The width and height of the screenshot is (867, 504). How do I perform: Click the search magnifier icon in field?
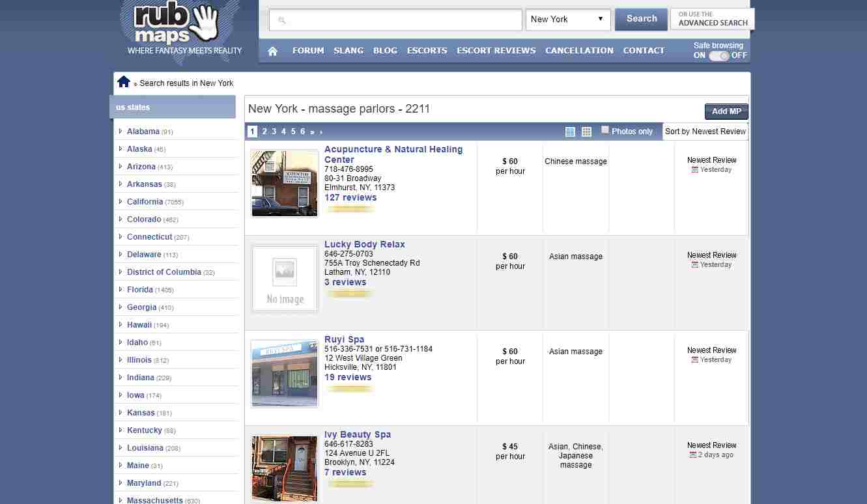[x=282, y=20]
